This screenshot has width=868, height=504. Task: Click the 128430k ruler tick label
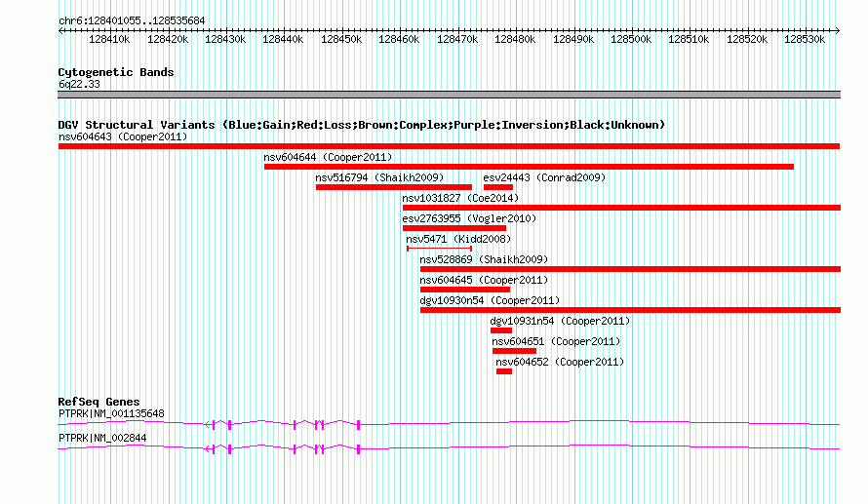pos(225,39)
